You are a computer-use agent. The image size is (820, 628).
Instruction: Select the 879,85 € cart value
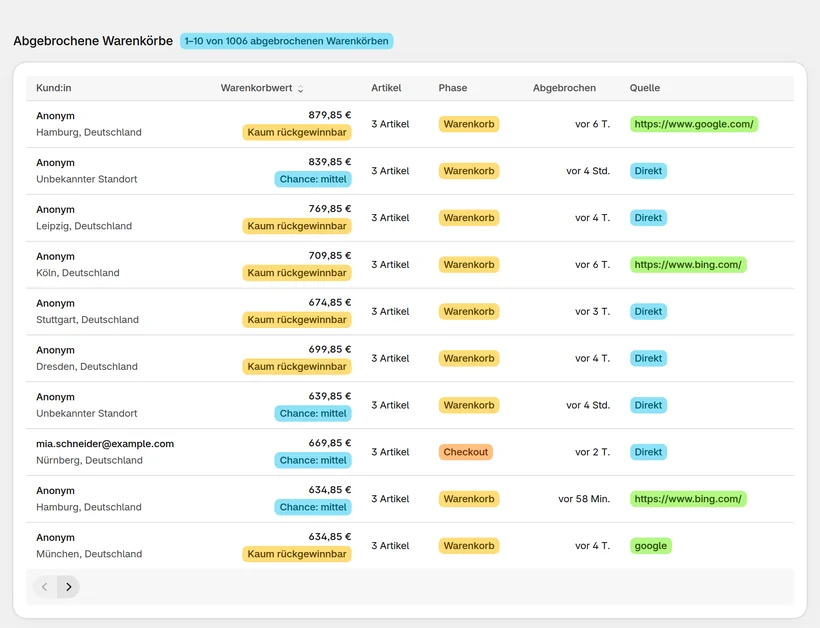pos(329,115)
